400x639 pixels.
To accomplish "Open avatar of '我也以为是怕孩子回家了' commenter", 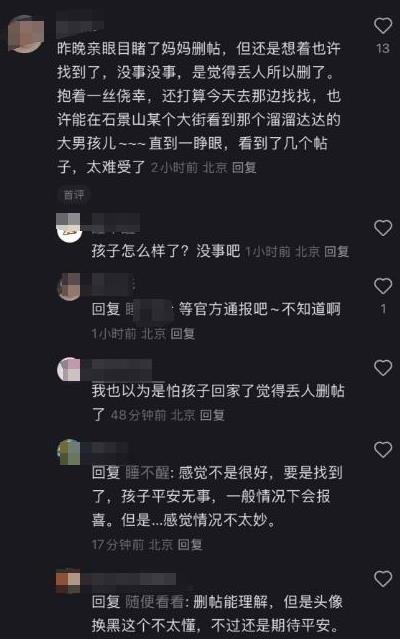I will (69, 370).
